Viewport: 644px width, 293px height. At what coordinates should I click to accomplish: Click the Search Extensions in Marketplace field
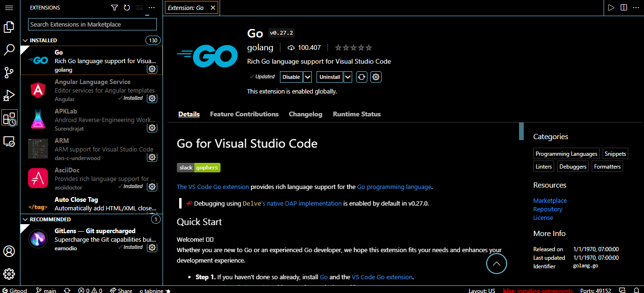pyautogui.click(x=93, y=24)
